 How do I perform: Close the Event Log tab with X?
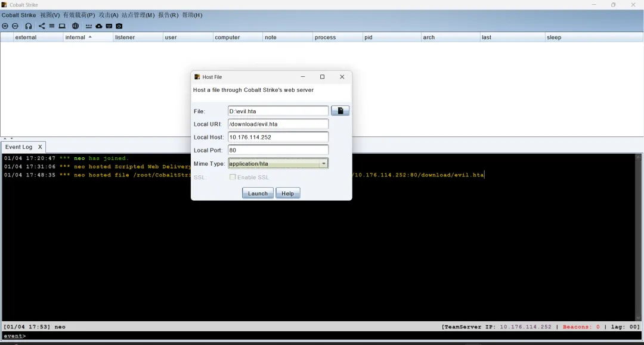tap(40, 147)
